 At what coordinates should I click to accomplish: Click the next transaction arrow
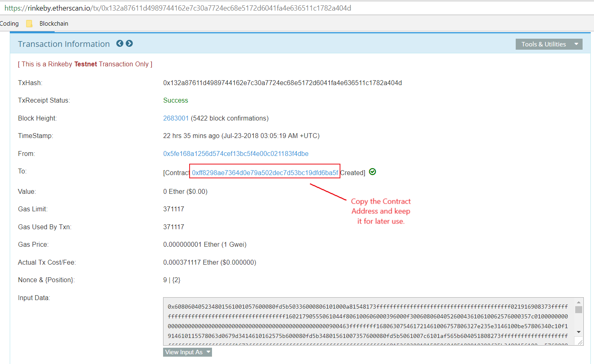pos(129,43)
